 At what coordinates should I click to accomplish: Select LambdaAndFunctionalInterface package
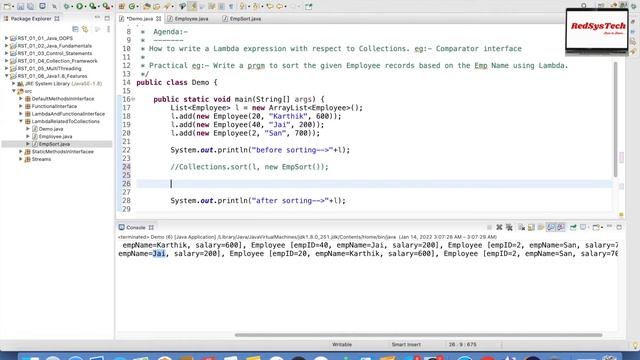click(x=68, y=114)
